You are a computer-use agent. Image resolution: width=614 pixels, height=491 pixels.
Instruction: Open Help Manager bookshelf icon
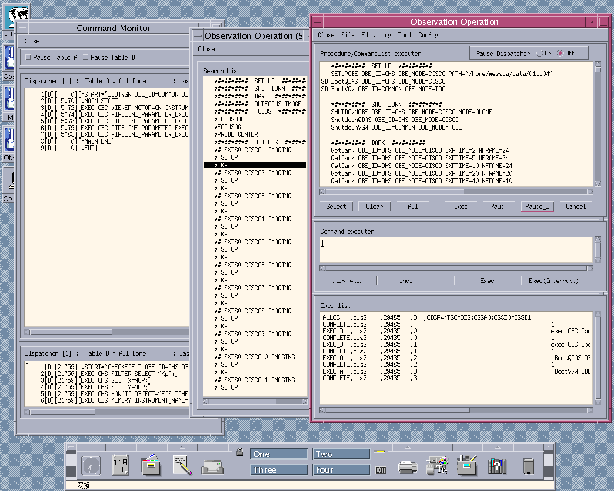coord(497,466)
